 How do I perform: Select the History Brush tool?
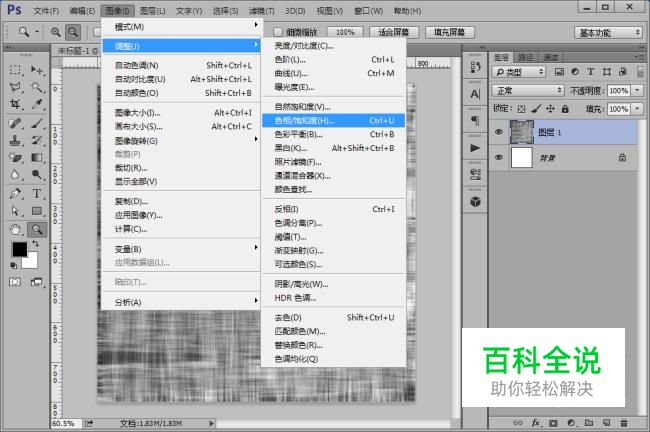coord(37,140)
